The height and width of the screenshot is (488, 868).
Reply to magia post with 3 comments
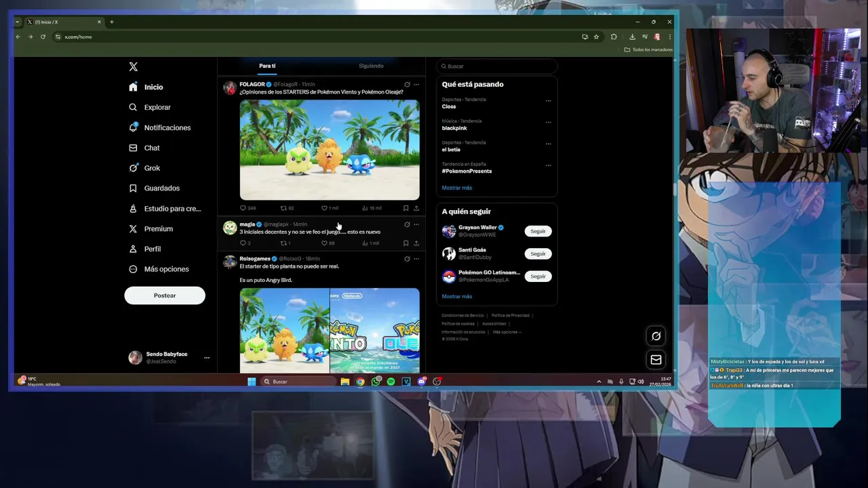pyautogui.click(x=245, y=243)
